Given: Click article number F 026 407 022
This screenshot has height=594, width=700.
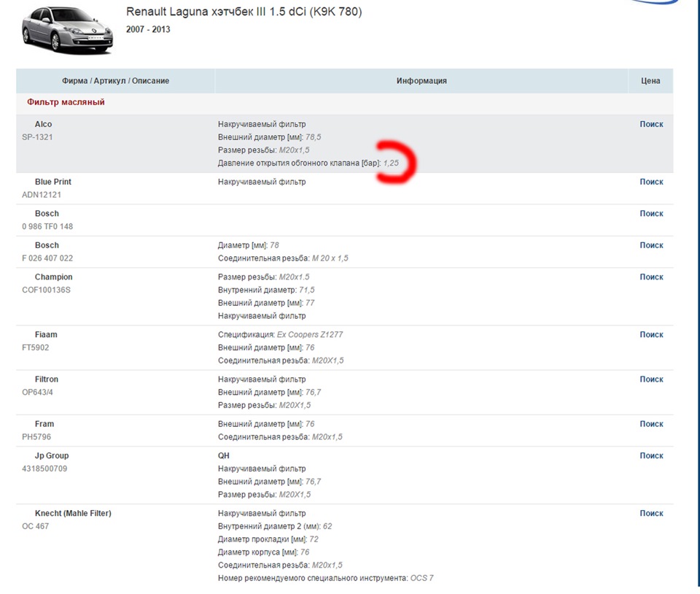Looking at the screenshot, I should (47, 258).
